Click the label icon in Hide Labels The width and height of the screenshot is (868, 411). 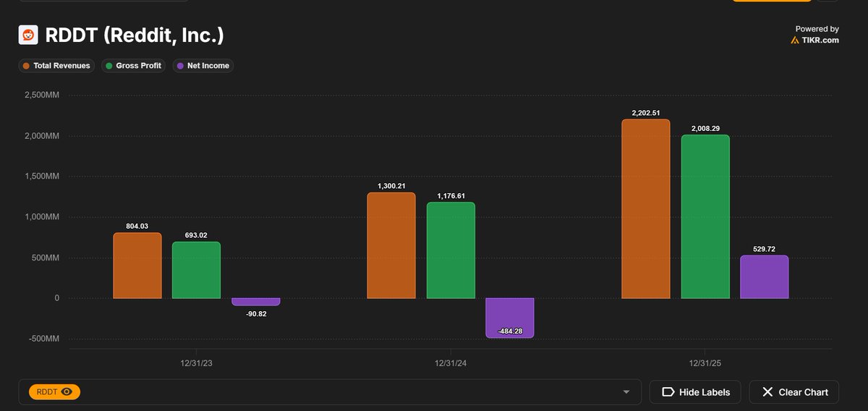coord(668,392)
